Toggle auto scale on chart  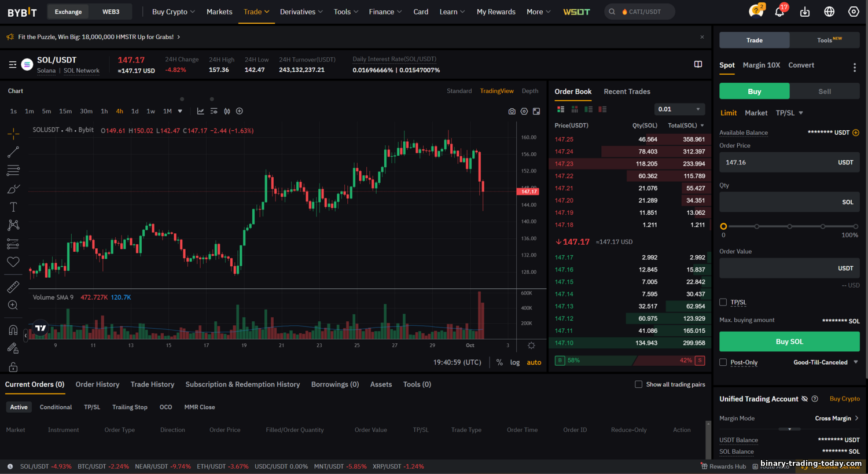(534, 362)
